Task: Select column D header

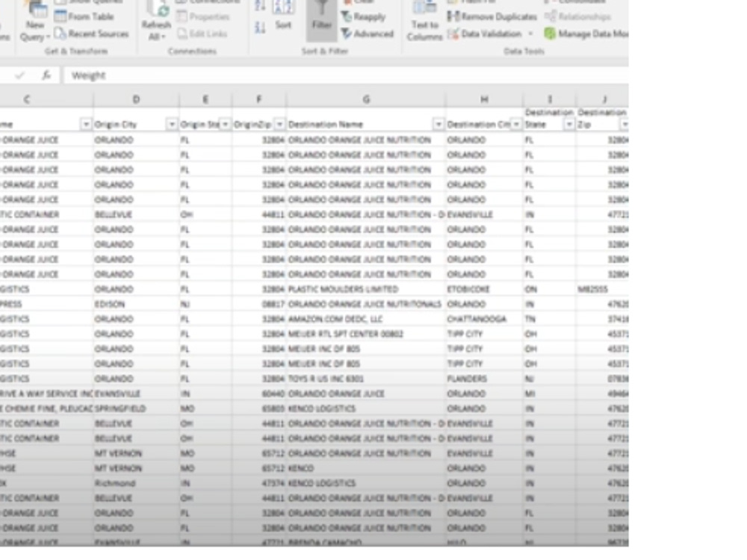Action: tap(136, 99)
